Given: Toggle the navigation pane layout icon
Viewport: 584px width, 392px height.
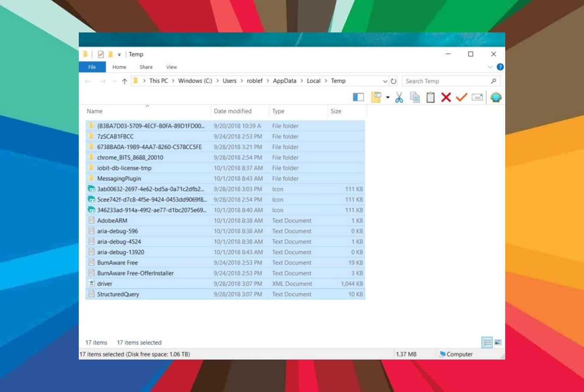Looking at the screenshot, I should [x=358, y=97].
